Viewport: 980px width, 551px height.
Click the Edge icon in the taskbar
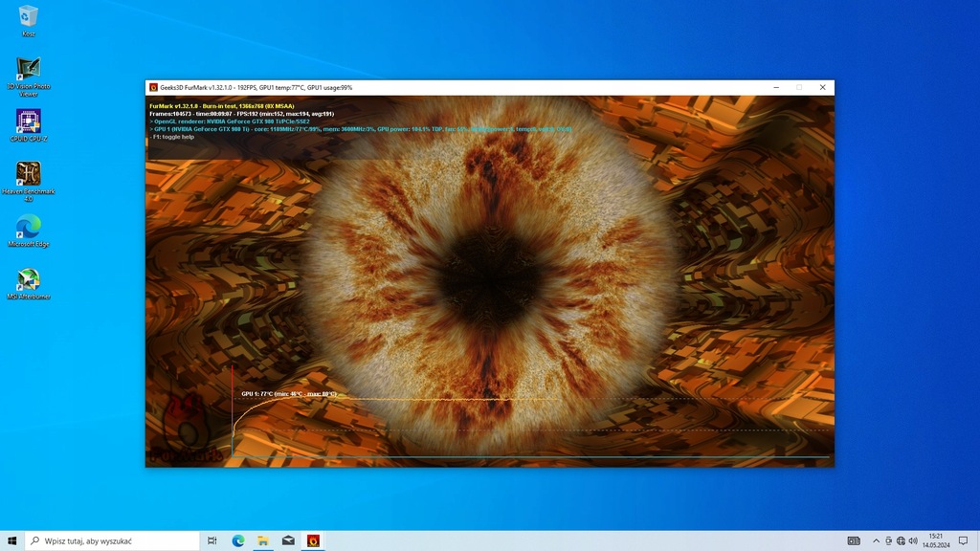[x=237, y=540]
